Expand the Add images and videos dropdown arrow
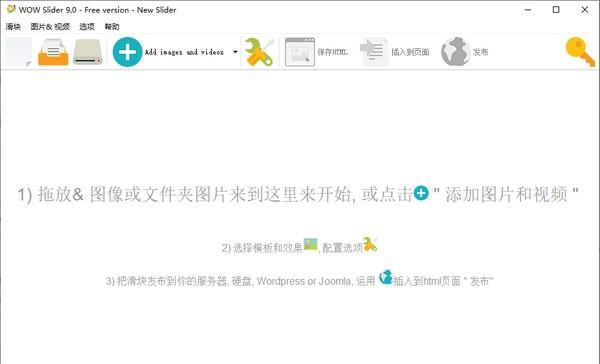 click(235, 52)
